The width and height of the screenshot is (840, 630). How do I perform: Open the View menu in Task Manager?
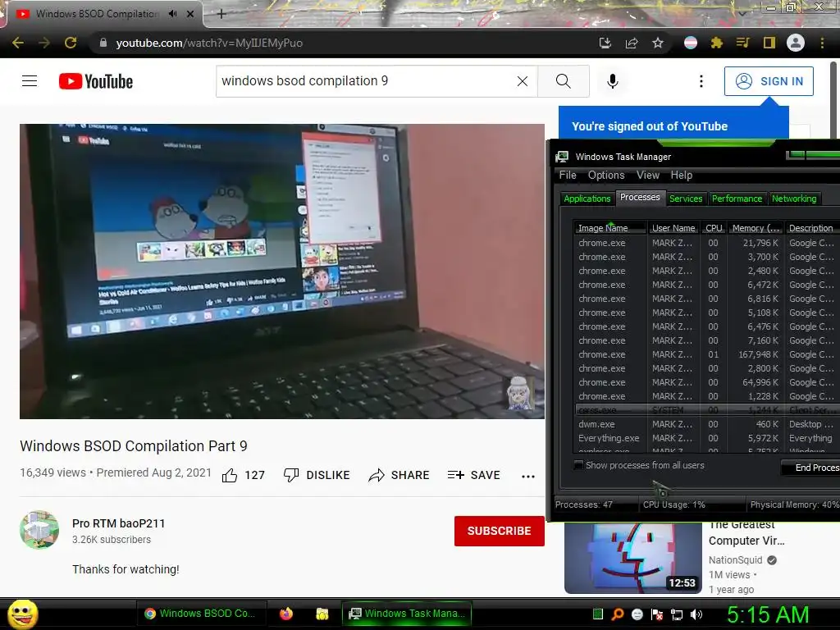(x=648, y=176)
